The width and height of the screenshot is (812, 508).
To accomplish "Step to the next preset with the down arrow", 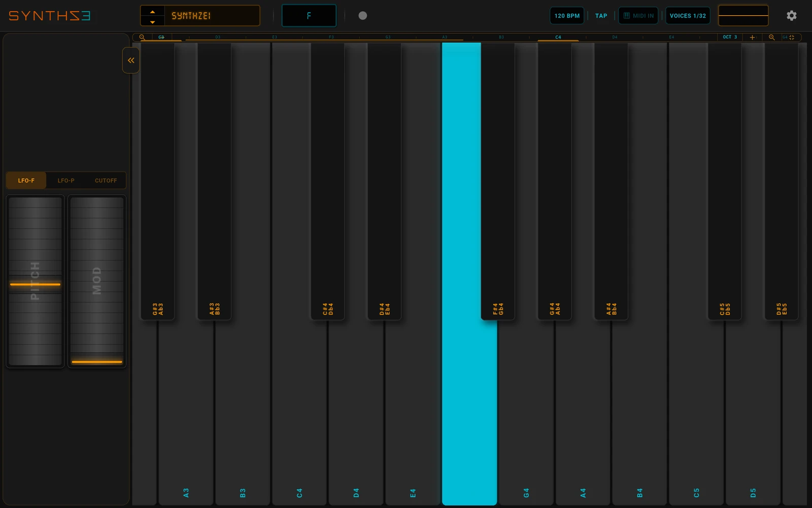I will tap(152, 21).
